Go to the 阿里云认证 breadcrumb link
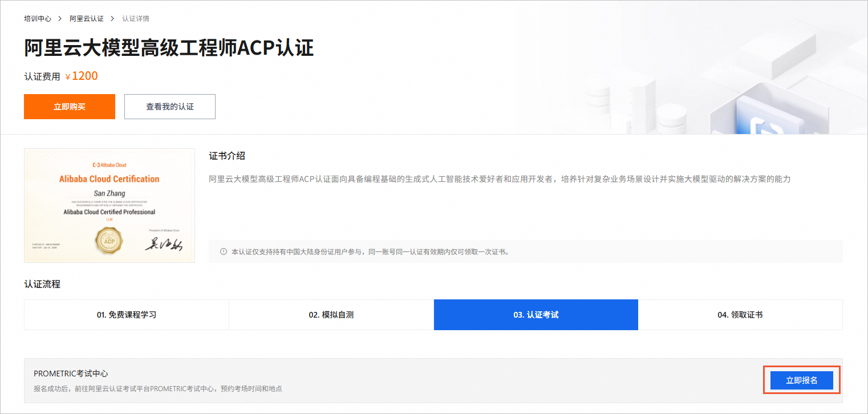Viewport: 868px width, 414px height. (x=87, y=19)
